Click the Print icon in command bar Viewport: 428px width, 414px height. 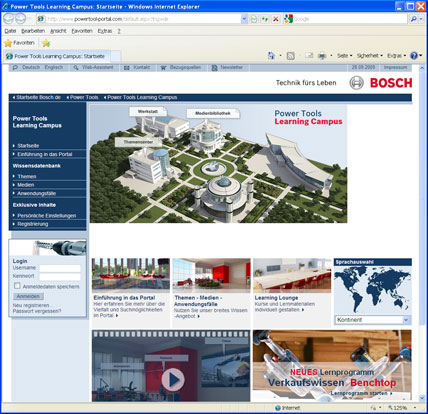pyautogui.click(x=322, y=56)
